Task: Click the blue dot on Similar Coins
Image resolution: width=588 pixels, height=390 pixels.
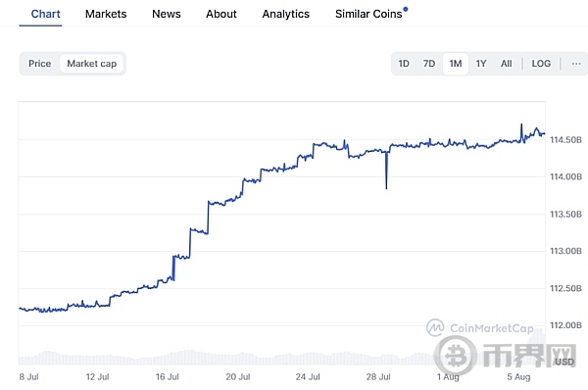Action: click(406, 9)
